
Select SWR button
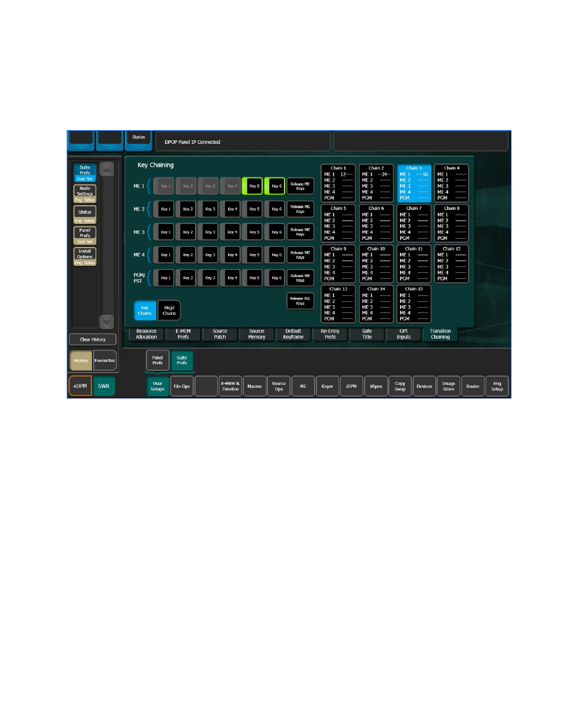(x=104, y=386)
